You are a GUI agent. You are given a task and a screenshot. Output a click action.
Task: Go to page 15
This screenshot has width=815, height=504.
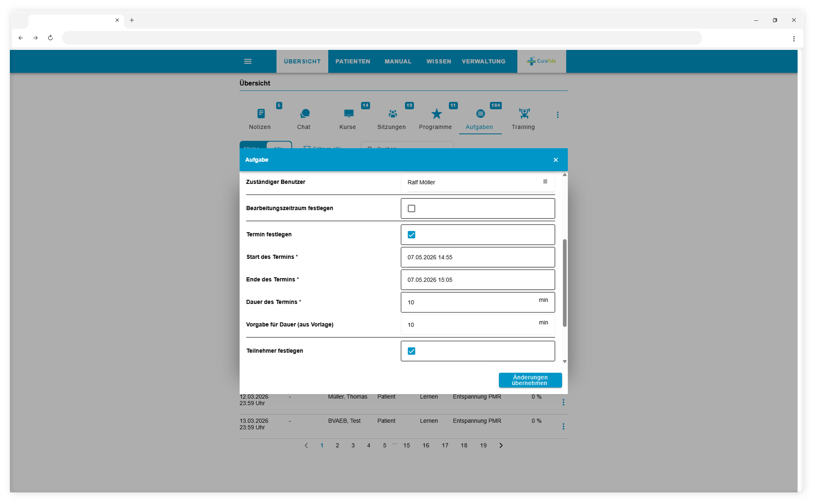406,445
